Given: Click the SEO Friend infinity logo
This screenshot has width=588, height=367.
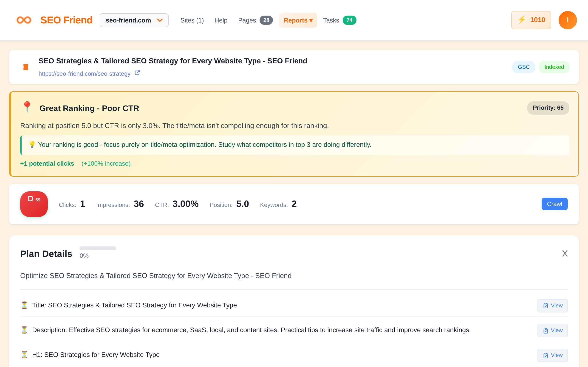Looking at the screenshot, I should [x=24, y=20].
